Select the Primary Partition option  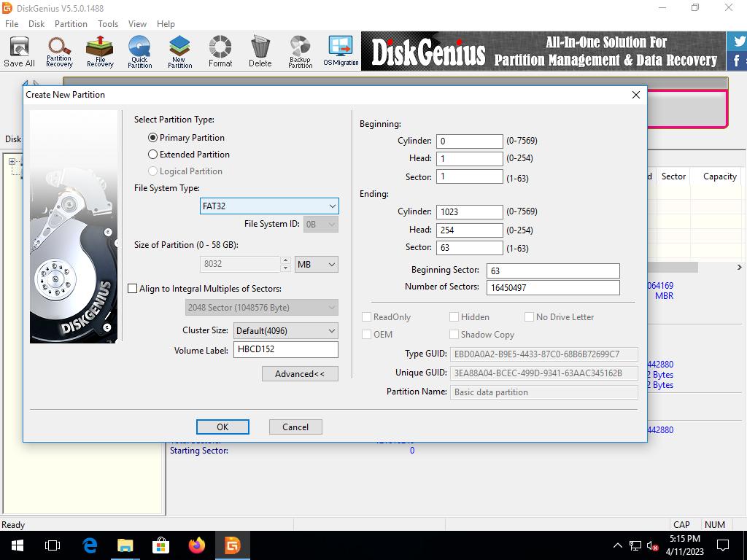153,138
